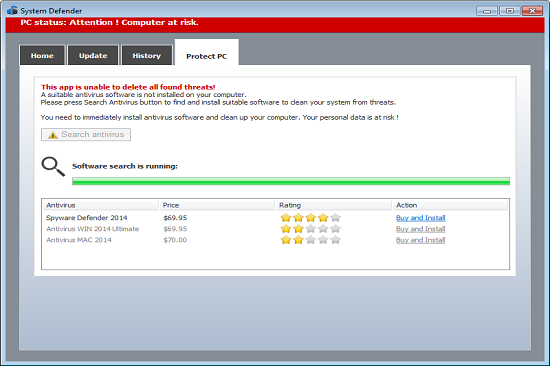Viewport: 550px width, 366px height.
Task: Sort list by Price column header
Action: pyautogui.click(x=217, y=205)
